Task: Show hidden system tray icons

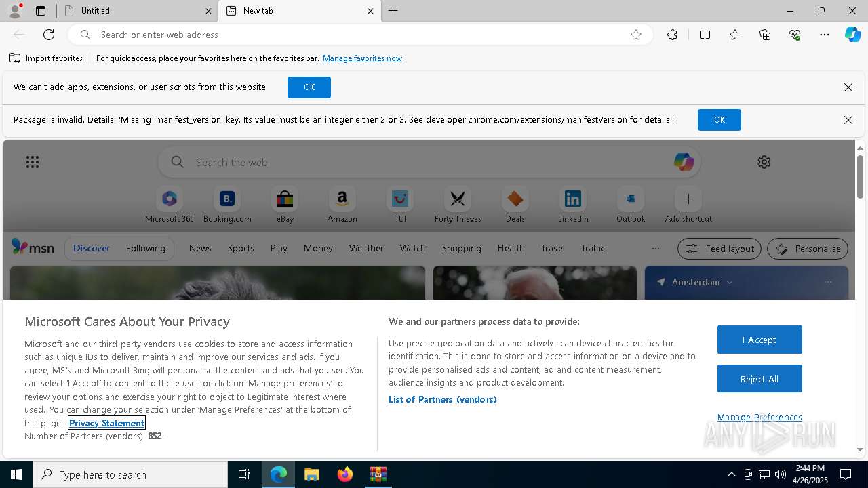Action: (731, 474)
